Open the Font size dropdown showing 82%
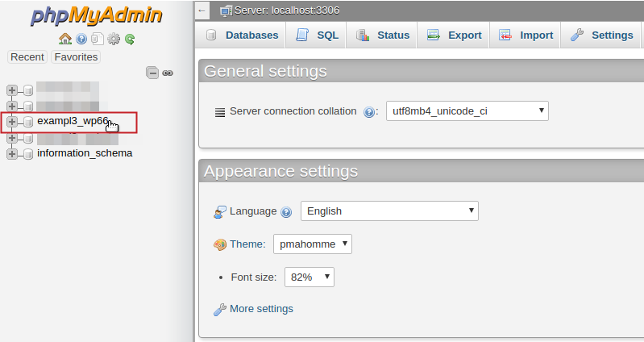 [x=309, y=277]
